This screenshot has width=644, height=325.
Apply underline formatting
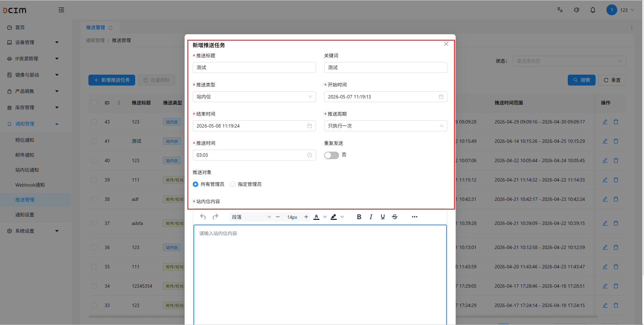[x=383, y=217]
